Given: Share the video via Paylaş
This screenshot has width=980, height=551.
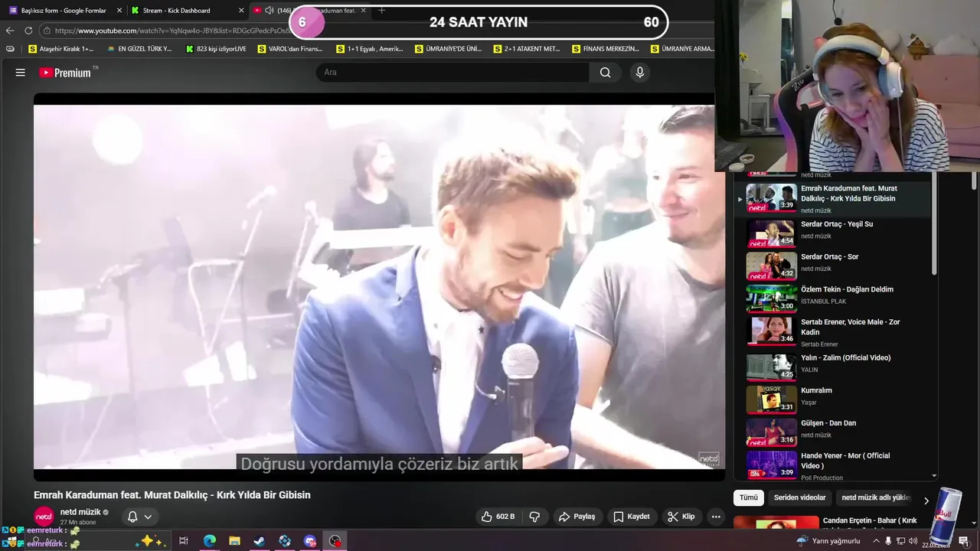Looking at the screenshot, I should 577,517.
